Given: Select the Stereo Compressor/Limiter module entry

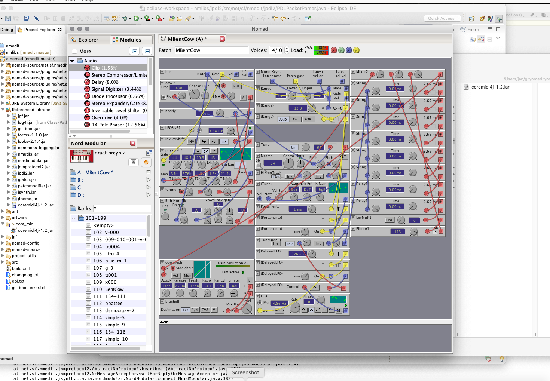Looking at the screenshot, I should coord(108,75).
